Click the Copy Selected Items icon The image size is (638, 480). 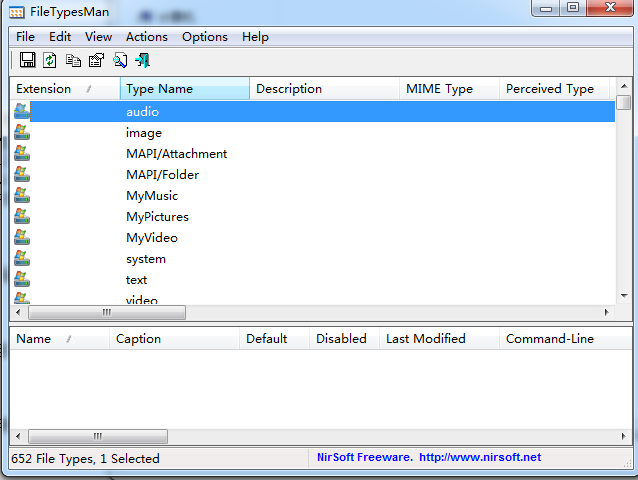(x=73, y=61)
